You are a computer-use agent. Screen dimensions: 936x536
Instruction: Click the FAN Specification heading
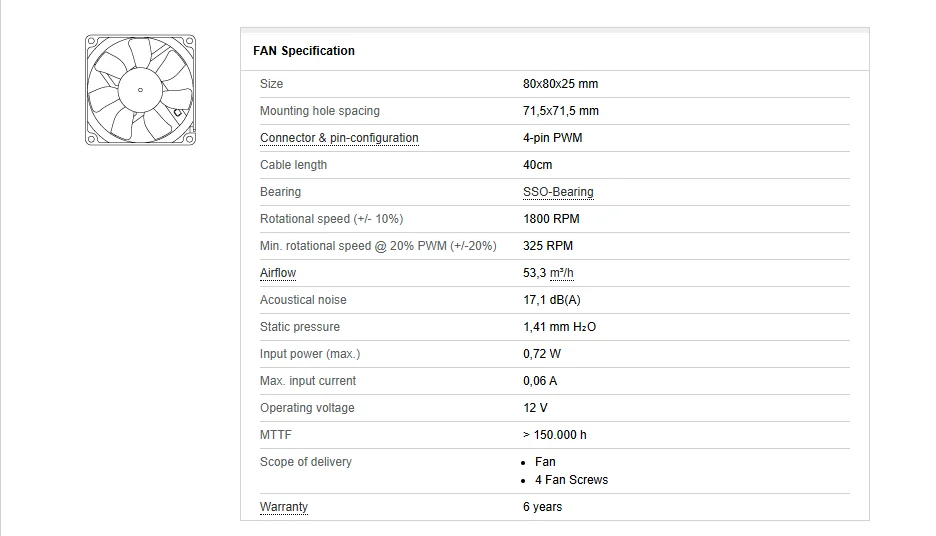pyautogui.click(x=304, y=51)
